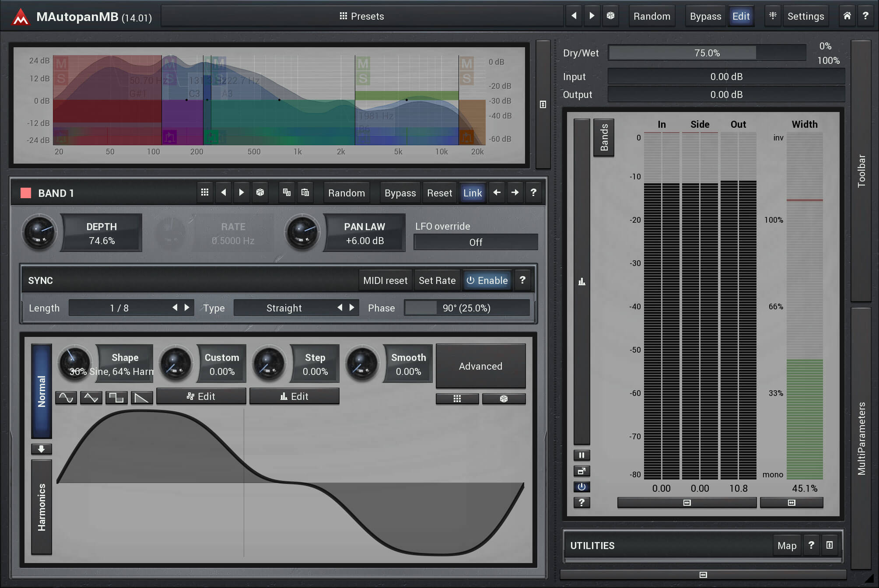This screenshot has height=588, width=879.
Task: Click the random preset dice in top bar
Action: [x=610, y=16]
